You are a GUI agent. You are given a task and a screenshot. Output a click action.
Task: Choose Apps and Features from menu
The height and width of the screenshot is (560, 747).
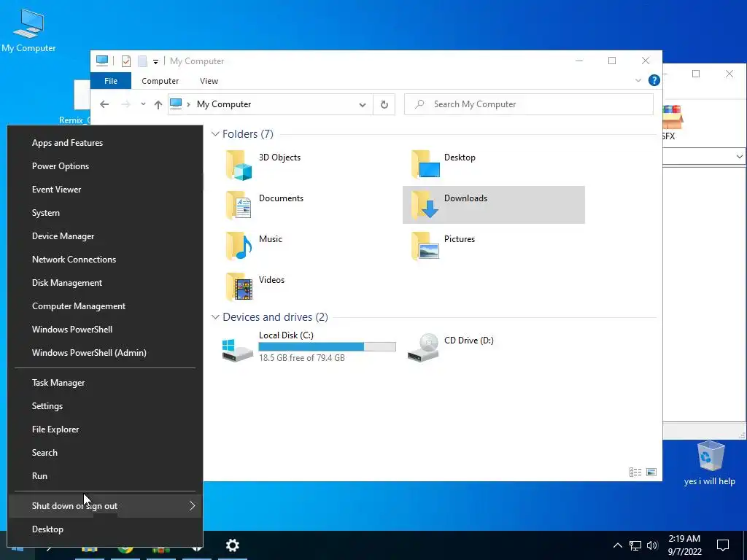pyautogui.click(x=105, y=143)
